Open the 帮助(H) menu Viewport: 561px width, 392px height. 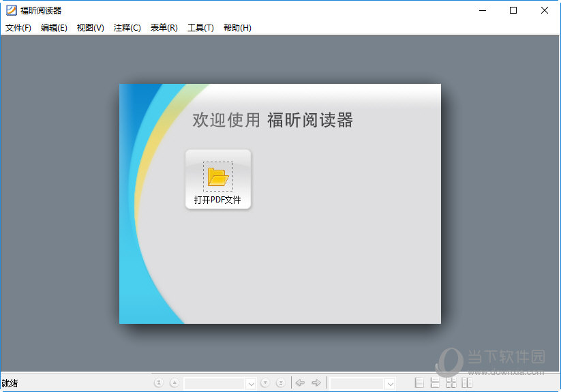coord(238,27)
